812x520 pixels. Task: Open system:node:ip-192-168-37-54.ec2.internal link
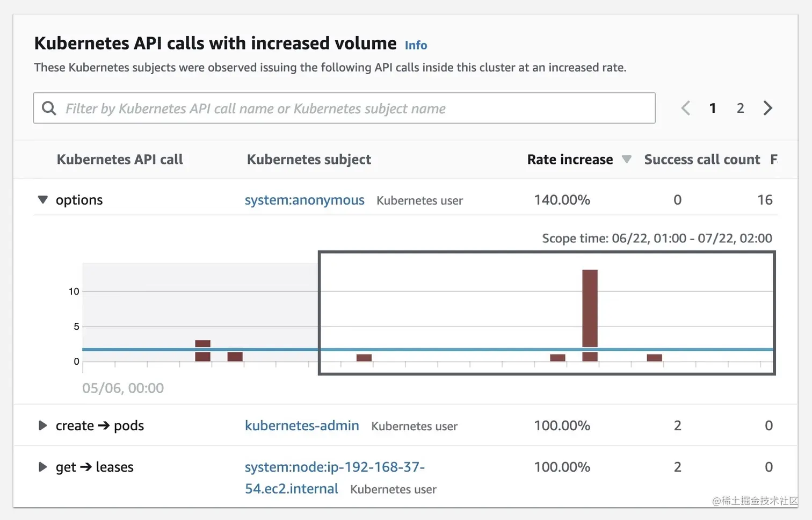click(x=335, y=478)
